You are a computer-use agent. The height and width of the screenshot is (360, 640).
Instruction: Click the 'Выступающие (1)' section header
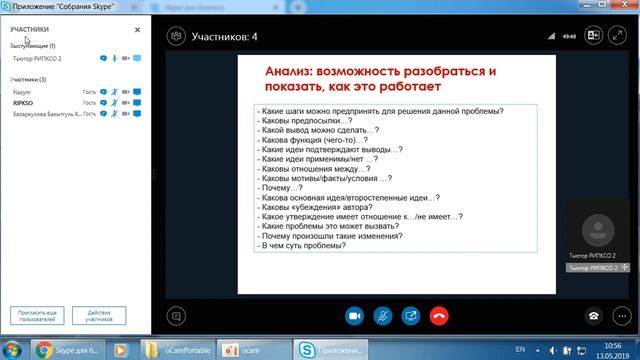coord(33,46)
